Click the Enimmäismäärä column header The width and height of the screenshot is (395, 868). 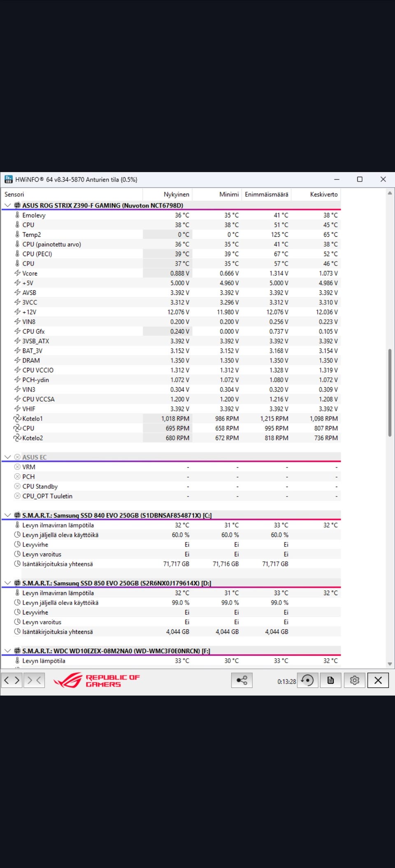(267, 194)
